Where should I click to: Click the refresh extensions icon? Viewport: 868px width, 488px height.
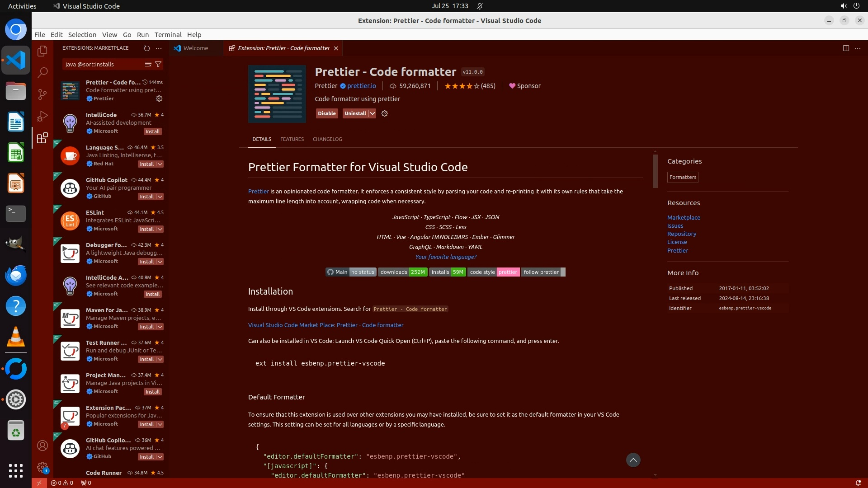pos(146,48)
